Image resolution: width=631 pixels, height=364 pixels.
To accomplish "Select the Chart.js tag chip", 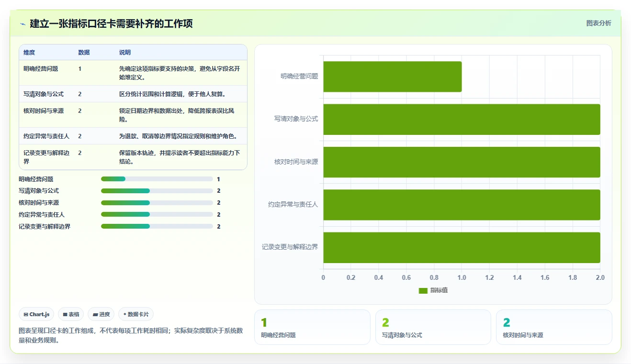I will click(37, 314).
